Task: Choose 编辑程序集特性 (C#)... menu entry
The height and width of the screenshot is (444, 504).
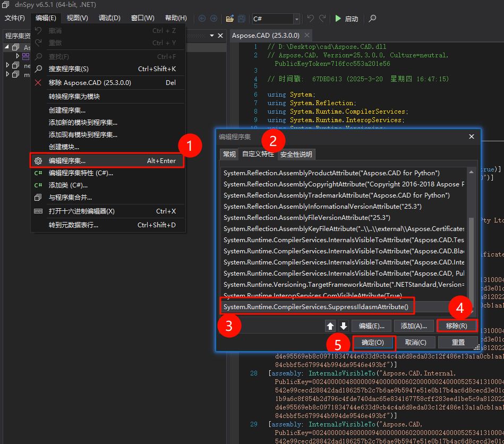Action: [x=108, y=173]
